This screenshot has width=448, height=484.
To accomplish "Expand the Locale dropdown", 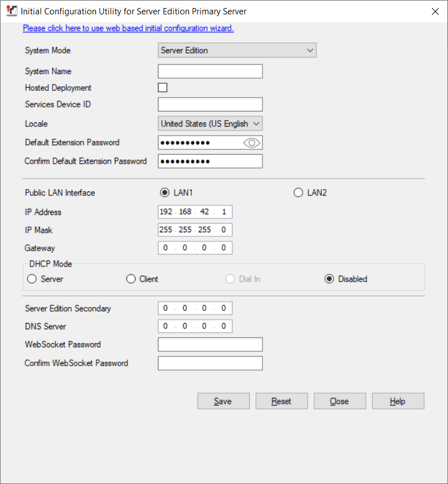I will click(210, 124).
